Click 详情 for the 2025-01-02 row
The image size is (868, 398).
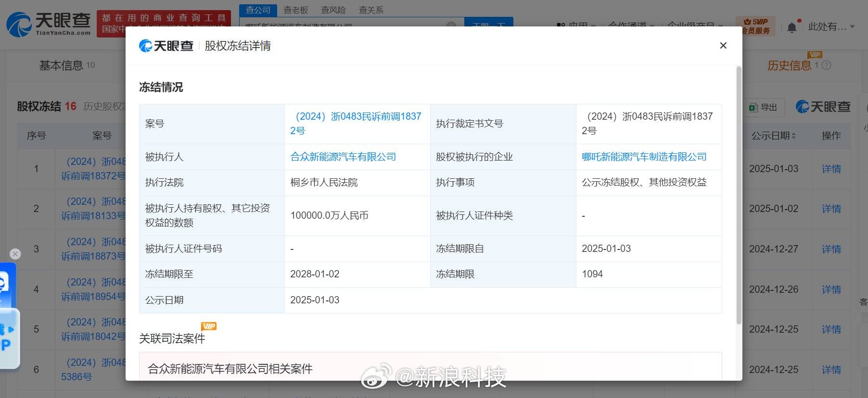[831, 209]
